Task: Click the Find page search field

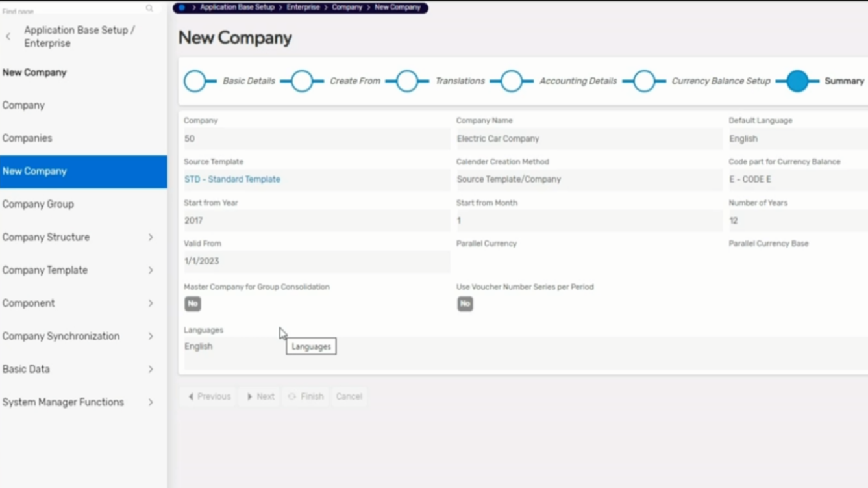Action: coord(71,10)
